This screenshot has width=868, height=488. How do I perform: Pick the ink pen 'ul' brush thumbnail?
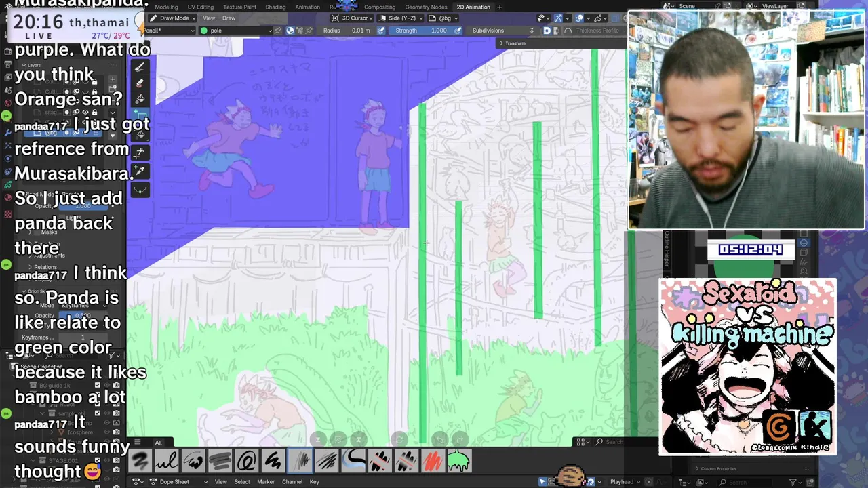click(167, 462)
